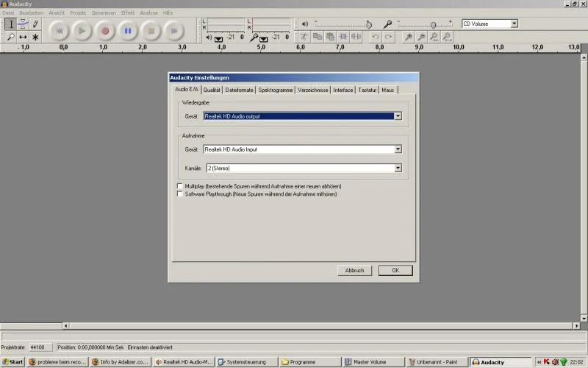The width and height of the screenshot is (588, 368).
Task: Enable the Multiplay checkbox
Action: point(180,186)
